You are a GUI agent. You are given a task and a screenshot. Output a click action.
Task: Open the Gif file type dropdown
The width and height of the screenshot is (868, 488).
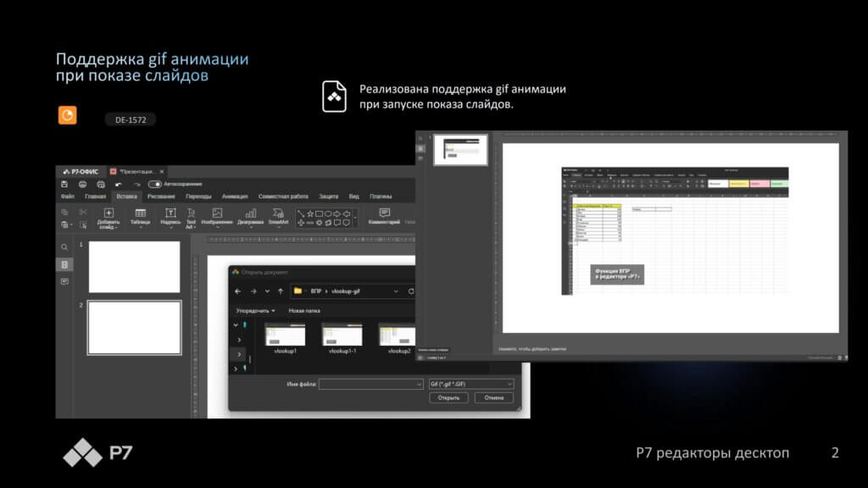point(471,384)
